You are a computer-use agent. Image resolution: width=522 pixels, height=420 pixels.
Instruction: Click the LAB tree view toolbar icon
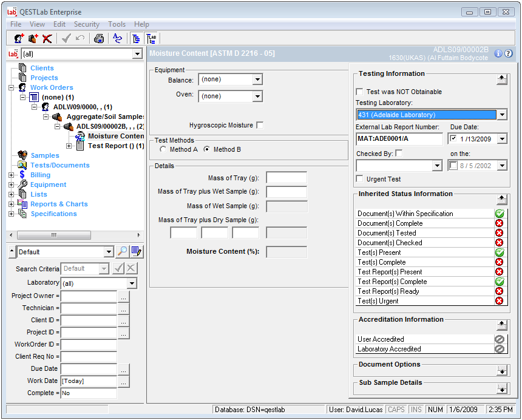(151, 38)
